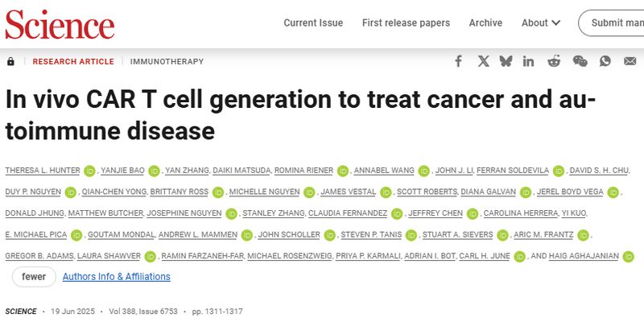644x322 pixels.
Task: Share article on Facebook
Action: click(x=459, y=61)
